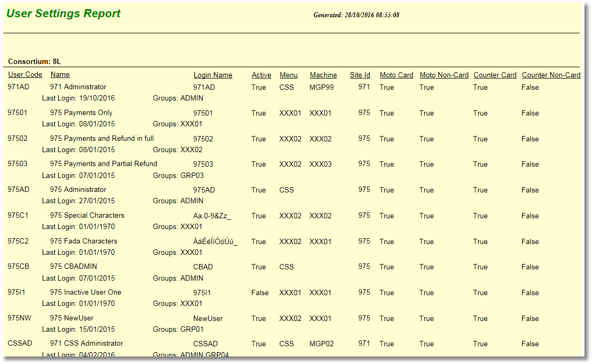Viewport: 592px width, 364px height.
Task: Select the Consortium: 8L group label
Action: [x=31, y=61]
